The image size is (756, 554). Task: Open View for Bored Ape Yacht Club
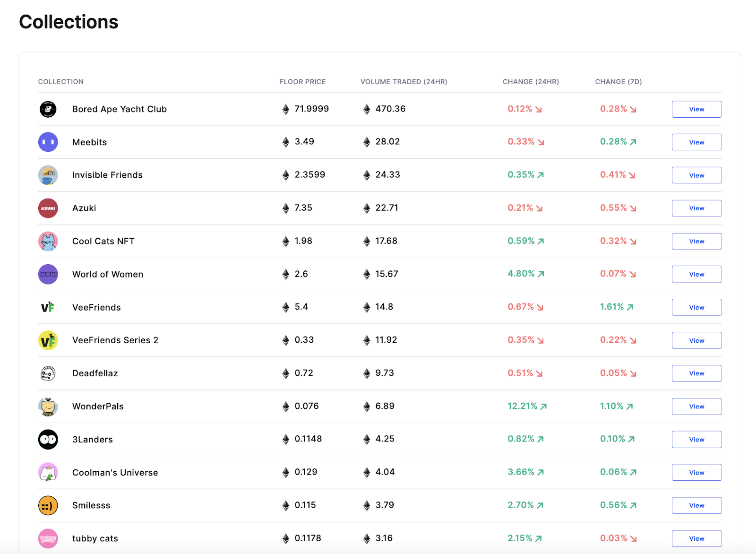pos(696,109)
